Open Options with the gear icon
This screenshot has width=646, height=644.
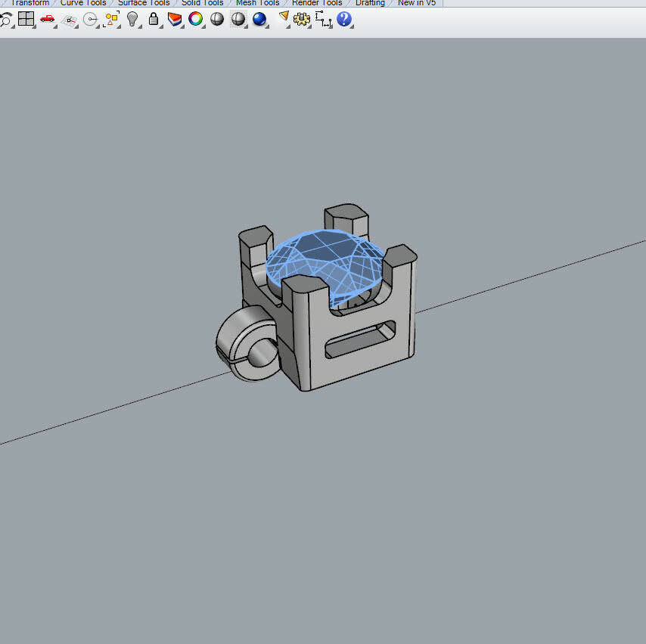pos(303,19)
